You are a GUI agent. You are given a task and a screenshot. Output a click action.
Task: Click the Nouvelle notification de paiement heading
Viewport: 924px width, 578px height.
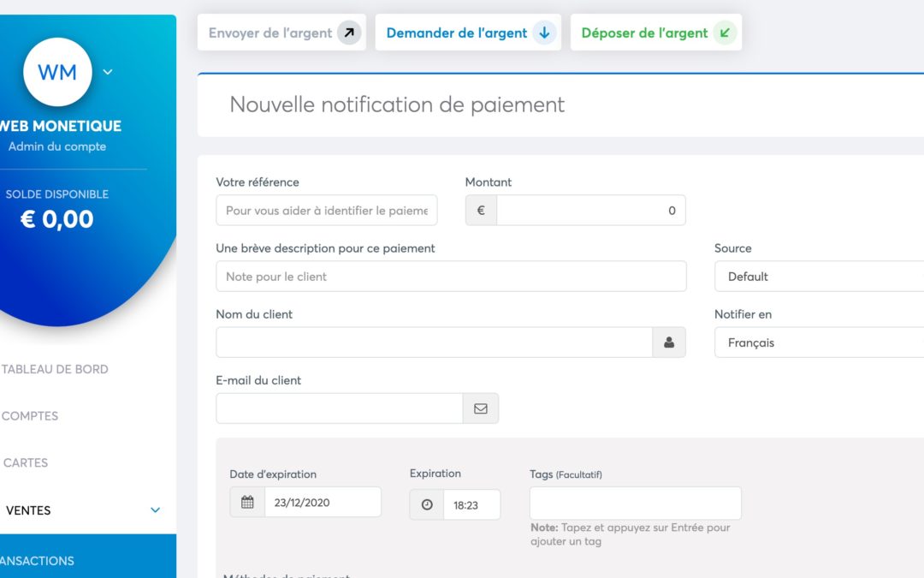click(x=397, y=105)
